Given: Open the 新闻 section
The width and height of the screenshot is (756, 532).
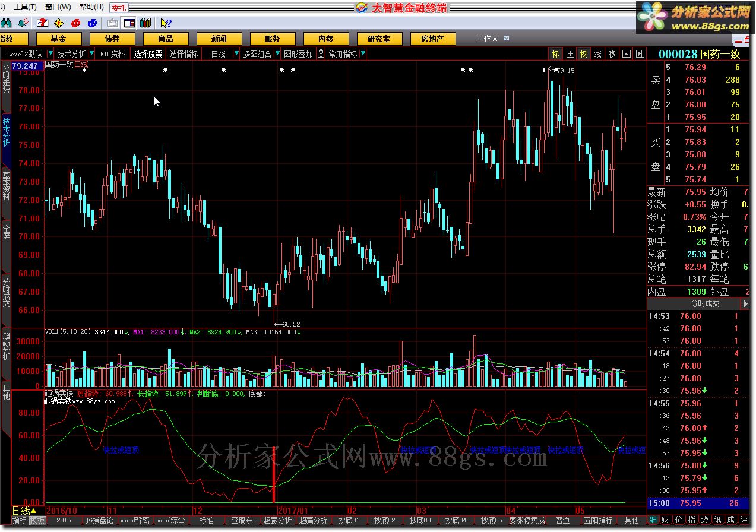Looking at the screenshot, I should pos(219,39).
